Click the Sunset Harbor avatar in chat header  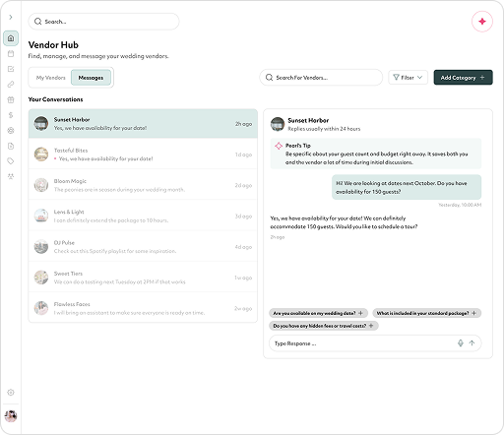click(x=278, y=124)
